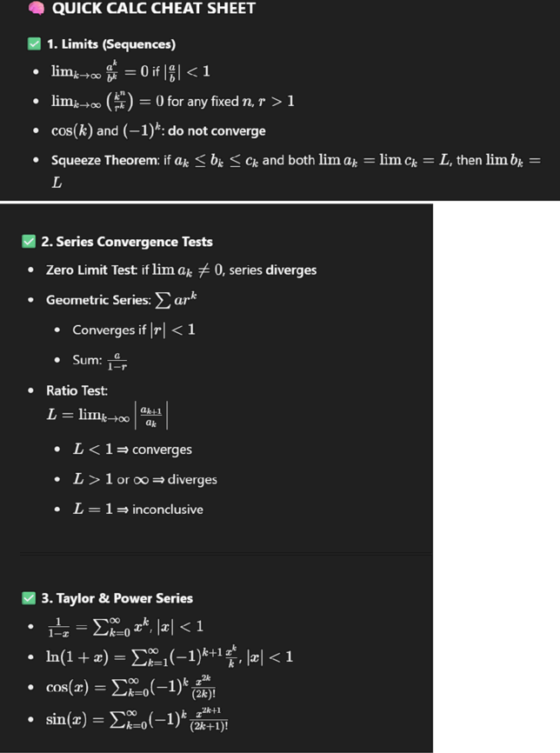Click the horizontal divider above section 3
Viewport: 560px width, 753px height.
tap(226, 553)
